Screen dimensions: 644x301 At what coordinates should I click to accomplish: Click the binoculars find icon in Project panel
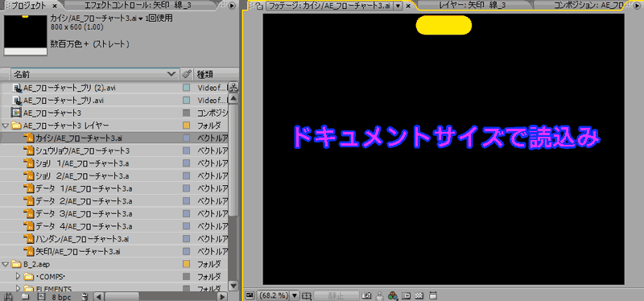tap(9, 296)
